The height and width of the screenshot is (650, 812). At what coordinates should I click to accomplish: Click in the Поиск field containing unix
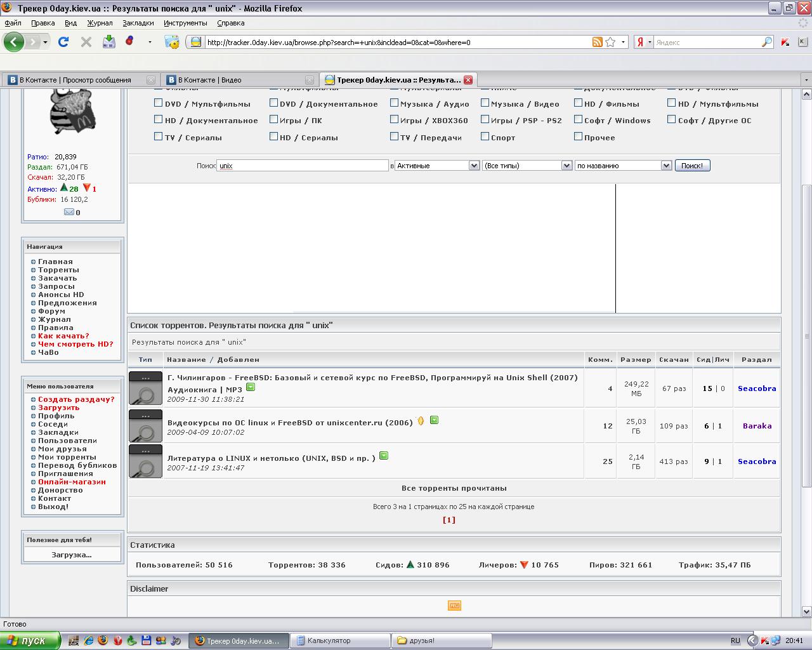click(303, 166)
